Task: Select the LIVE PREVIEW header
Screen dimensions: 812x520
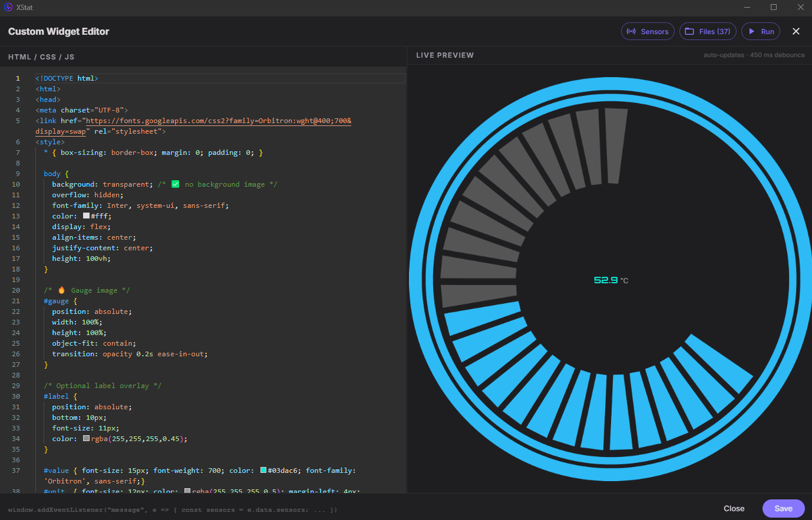Action: pos(444,55)
